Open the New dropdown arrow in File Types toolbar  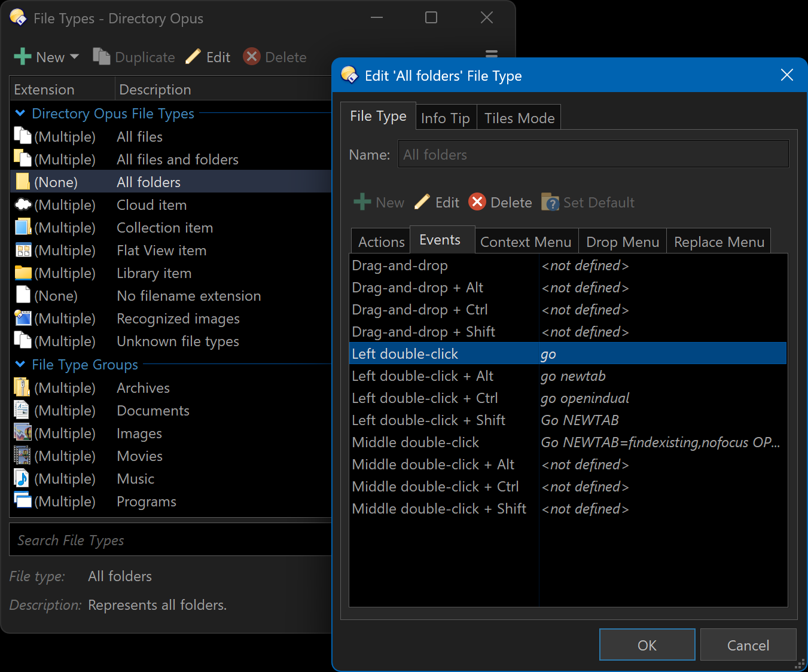click(x=75, y=57)
